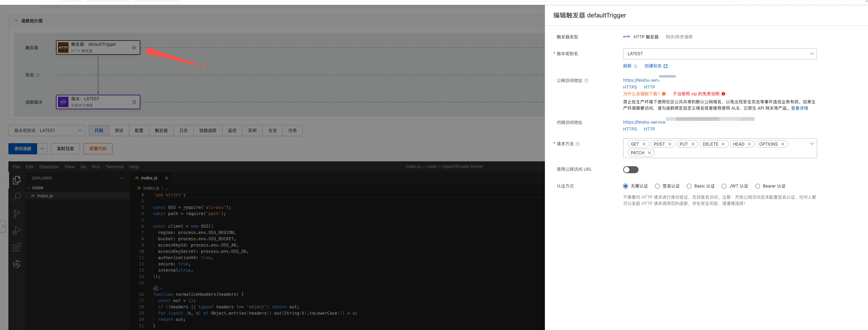Image resolution: width=868 pixels, height=330 pixels.
Task: Collapse the CODE folder in Explorer
Action: tap(29, 188)
